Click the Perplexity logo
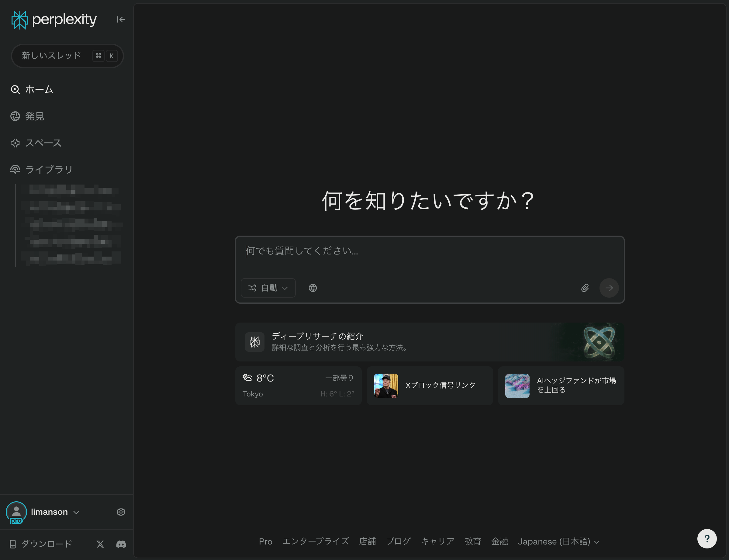This screenshot has width=729, height=560. coord(54,20)
